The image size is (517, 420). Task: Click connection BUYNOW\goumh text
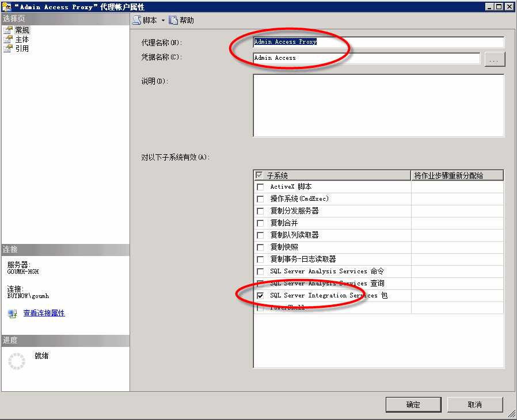click(x=28, y=296)
